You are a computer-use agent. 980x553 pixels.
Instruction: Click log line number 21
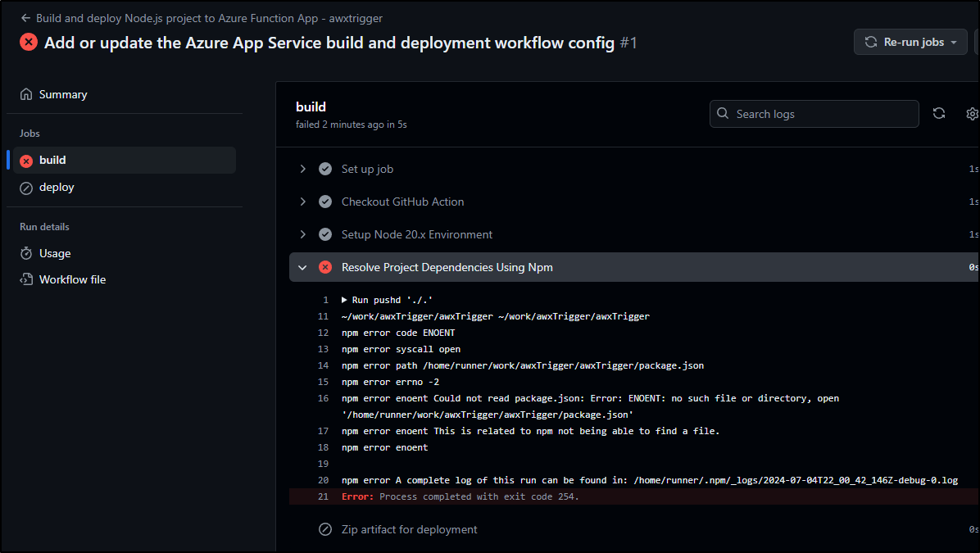point(323,496)
